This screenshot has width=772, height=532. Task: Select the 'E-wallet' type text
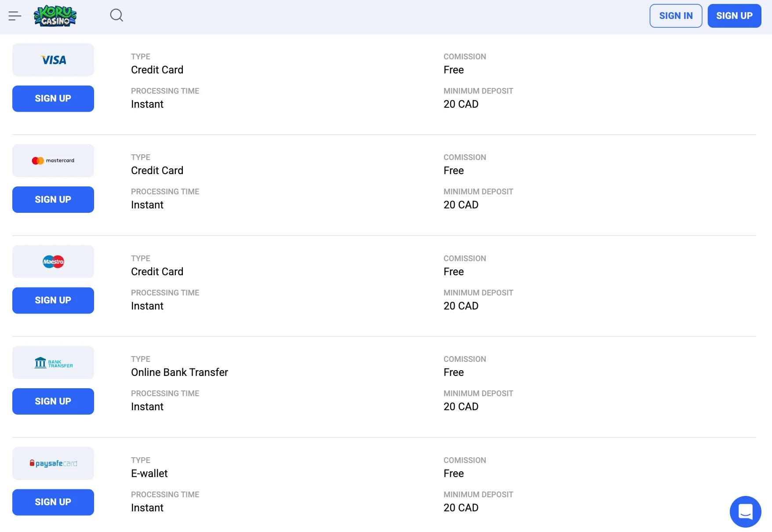149,474
